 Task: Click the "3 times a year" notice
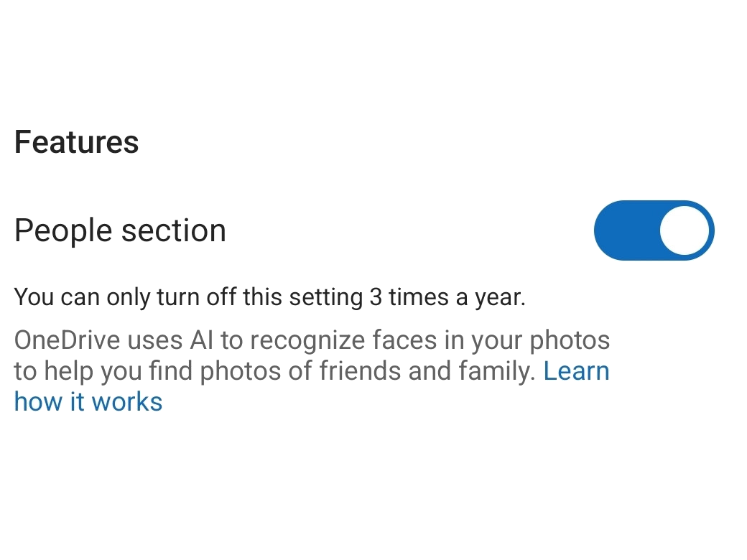pos(447,297)
